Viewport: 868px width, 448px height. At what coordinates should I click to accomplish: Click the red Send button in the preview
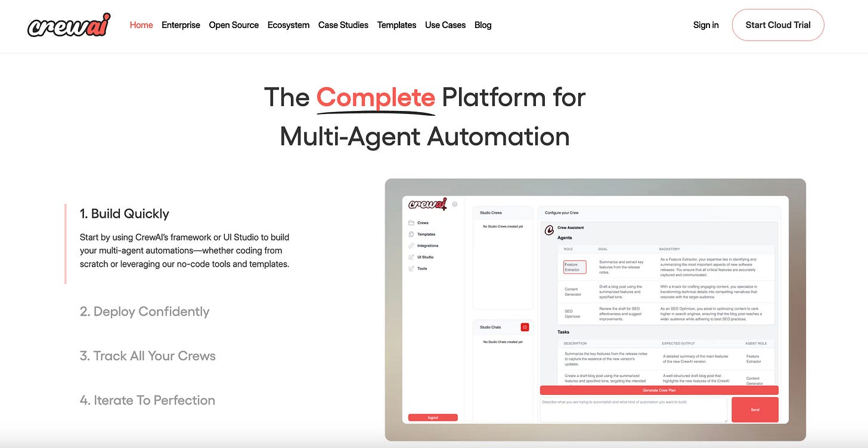click(x=755, y=410)
